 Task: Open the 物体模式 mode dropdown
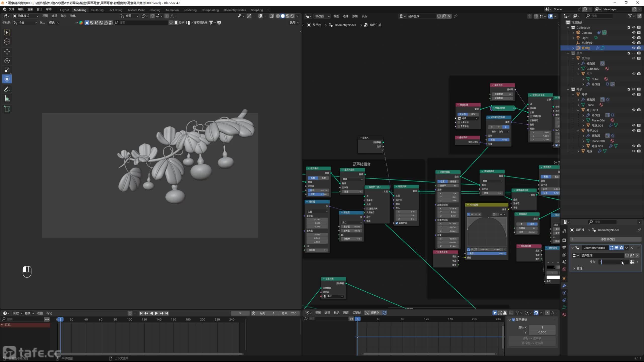point(26,16)
